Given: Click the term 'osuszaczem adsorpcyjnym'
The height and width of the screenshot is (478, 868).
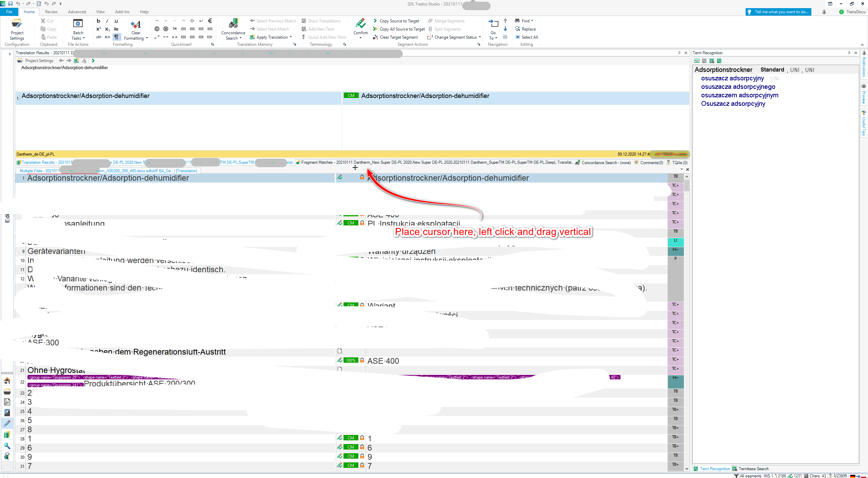Looking at the screenshot, I should click(739, 95).
